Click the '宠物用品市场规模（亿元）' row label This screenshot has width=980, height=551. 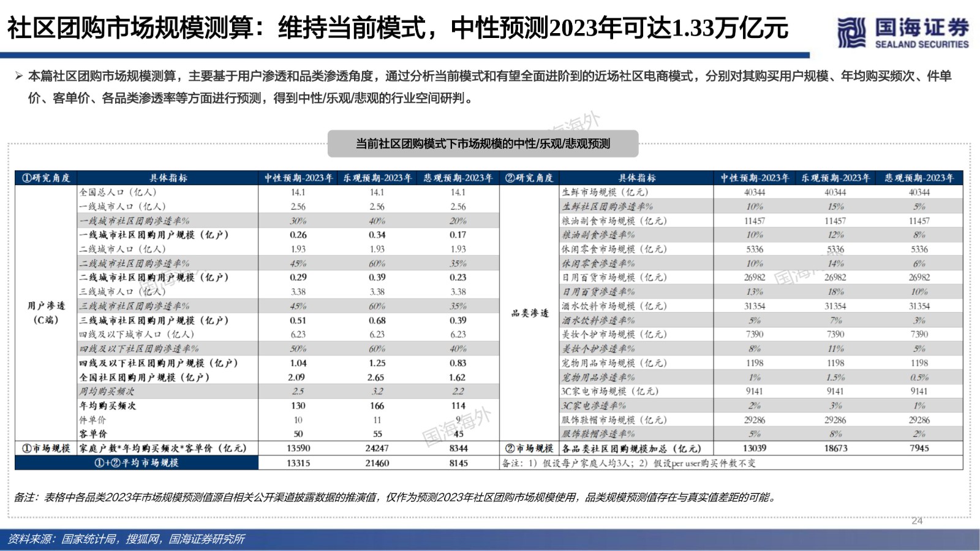click(614, 363)
